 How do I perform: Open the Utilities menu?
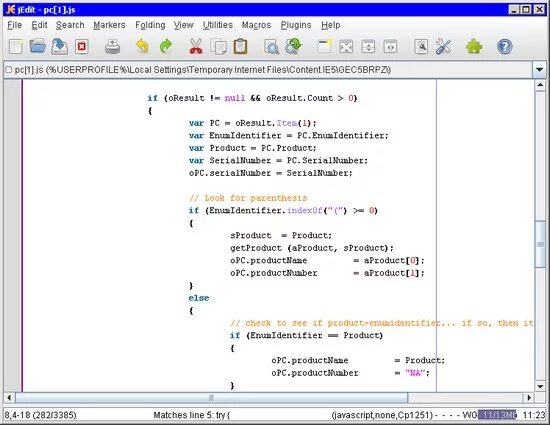[x=217, y=25]
